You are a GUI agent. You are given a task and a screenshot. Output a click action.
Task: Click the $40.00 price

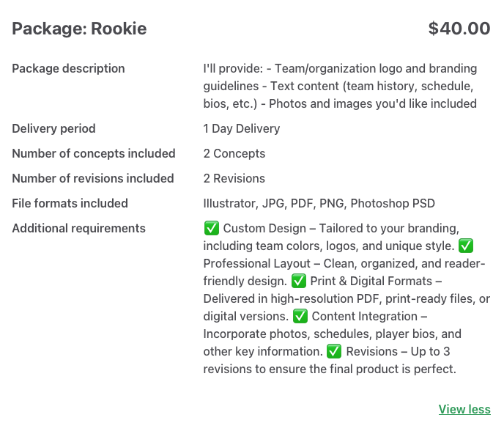click(459, 29)
